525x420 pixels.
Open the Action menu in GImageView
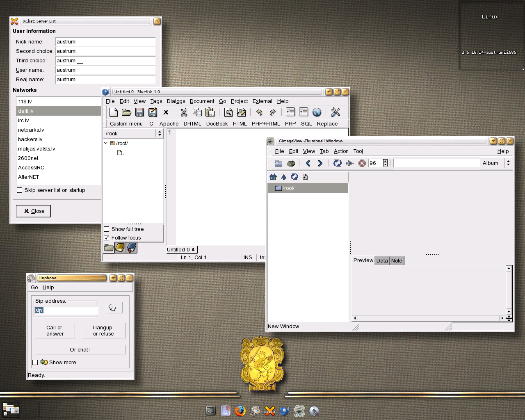pos(341,151)
